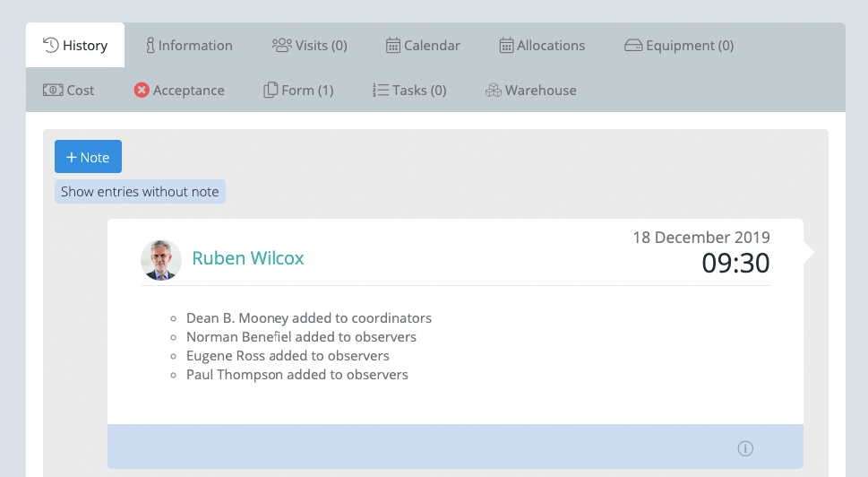868x477 pixels.
Task: View the Tasks (0) tab
Action: [409, 91]
